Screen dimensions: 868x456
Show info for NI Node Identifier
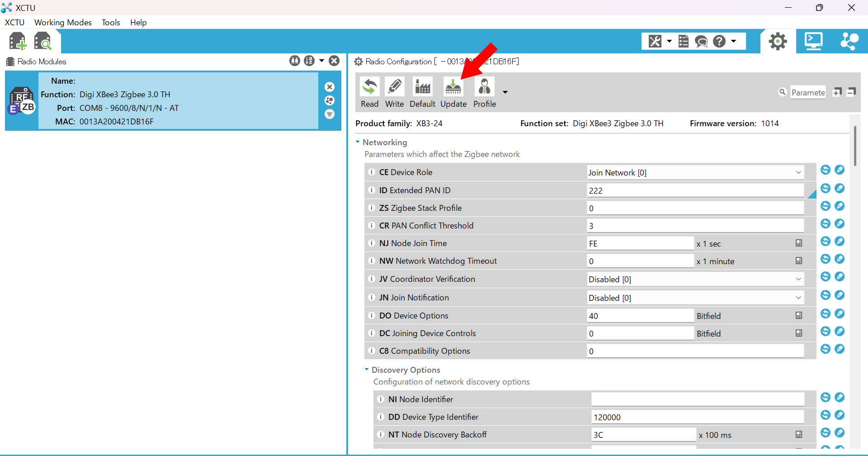tap(381, 399)
